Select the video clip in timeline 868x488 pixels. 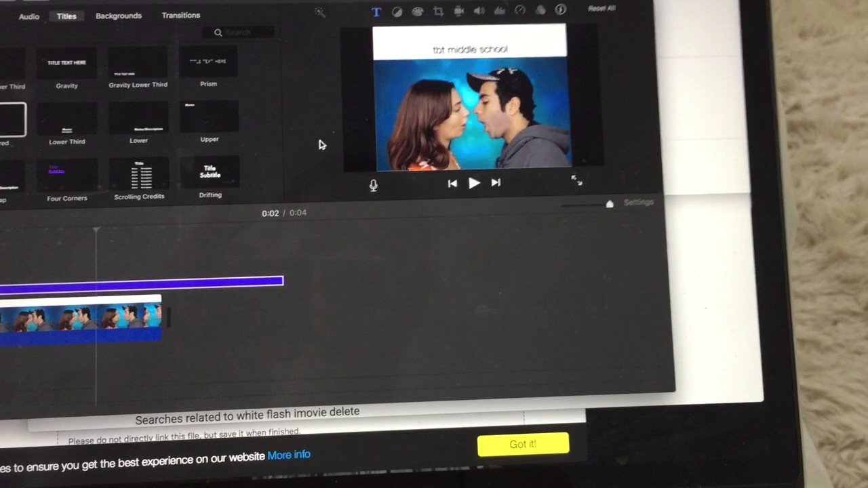[x=81, y=320]
